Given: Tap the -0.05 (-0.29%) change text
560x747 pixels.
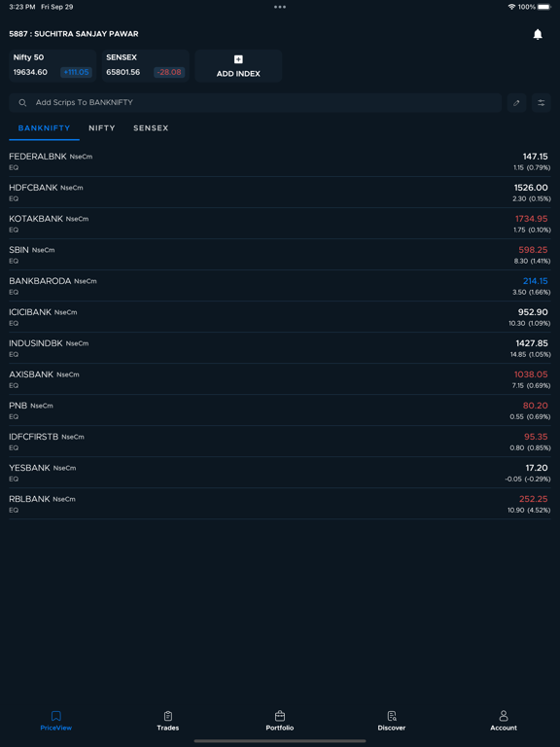Looking at the screenshot, I should [528, 480].
